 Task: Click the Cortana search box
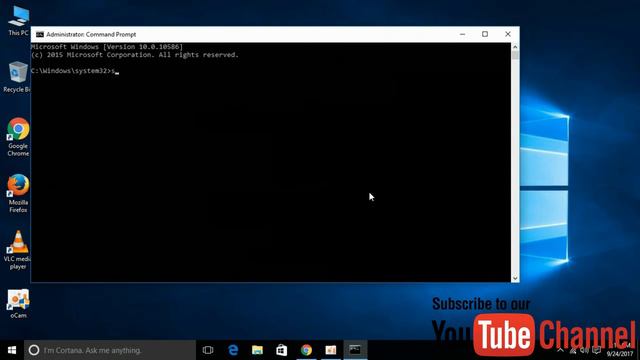pos(110,350)
